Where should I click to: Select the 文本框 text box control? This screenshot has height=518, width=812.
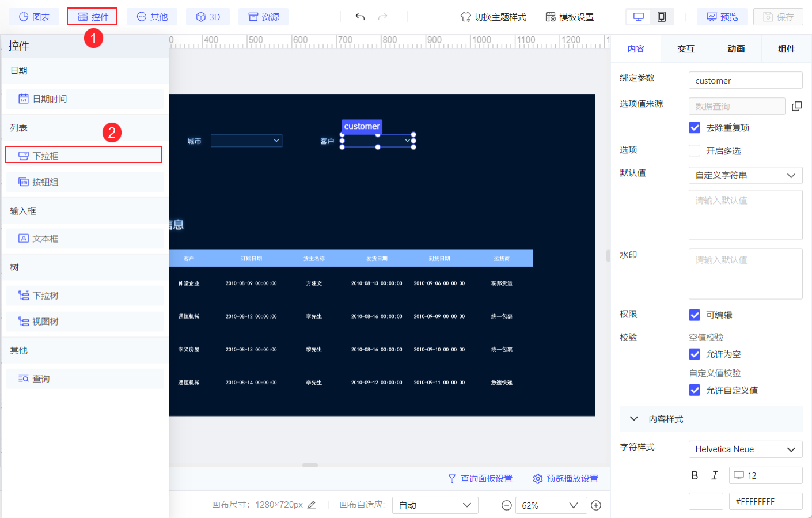85,238
